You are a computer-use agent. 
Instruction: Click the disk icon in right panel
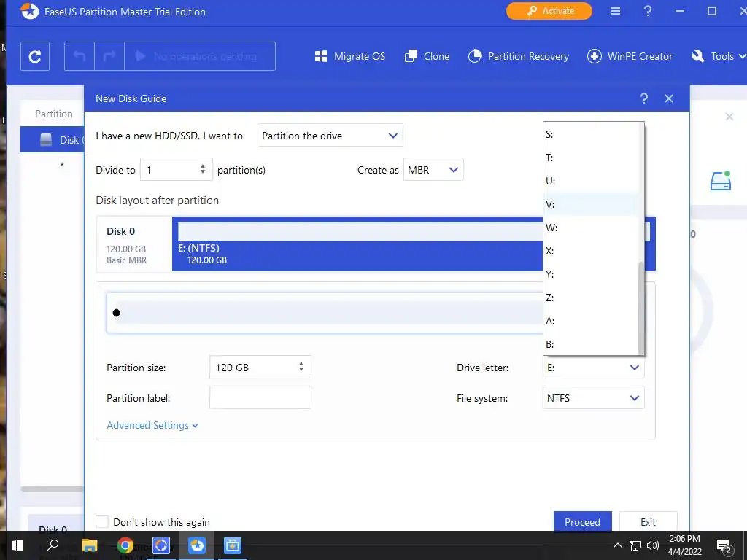(720, 181)
